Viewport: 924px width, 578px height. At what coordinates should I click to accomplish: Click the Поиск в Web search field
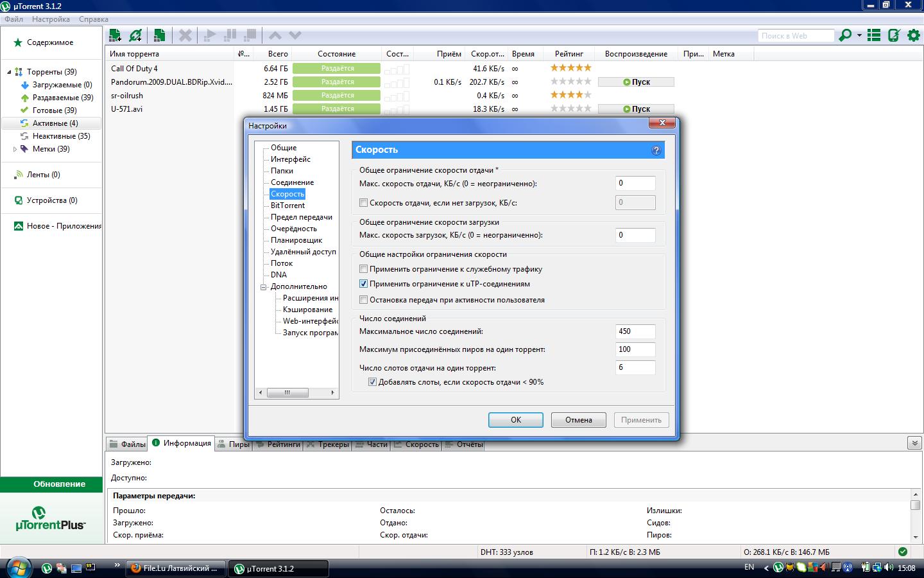tap(796, 36)
